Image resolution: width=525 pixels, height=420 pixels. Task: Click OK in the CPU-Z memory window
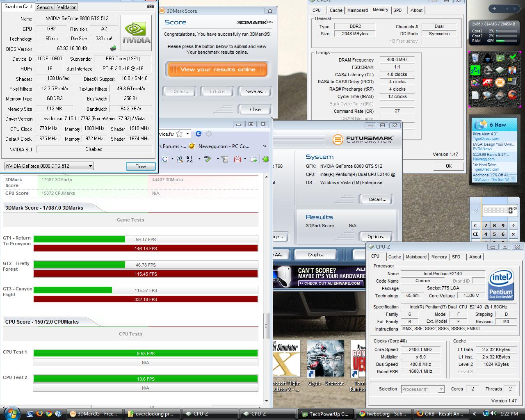pyautogui.click(x=449, y=166)
